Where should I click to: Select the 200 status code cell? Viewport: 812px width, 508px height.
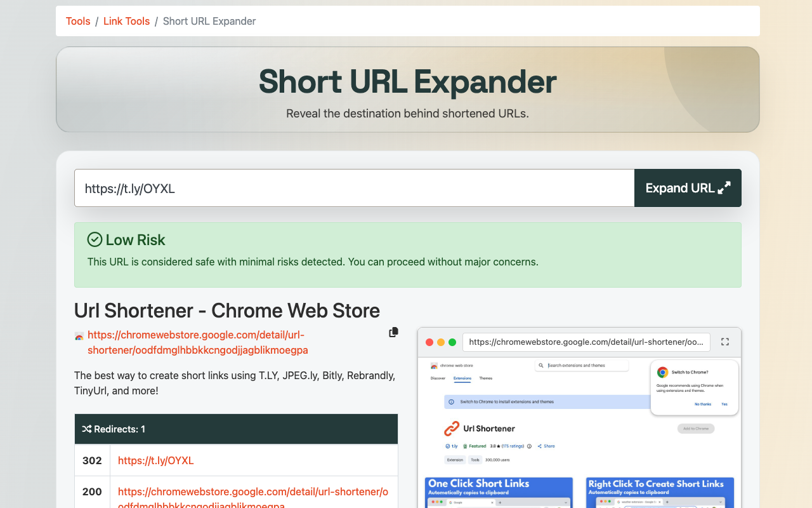coord(92,492)
